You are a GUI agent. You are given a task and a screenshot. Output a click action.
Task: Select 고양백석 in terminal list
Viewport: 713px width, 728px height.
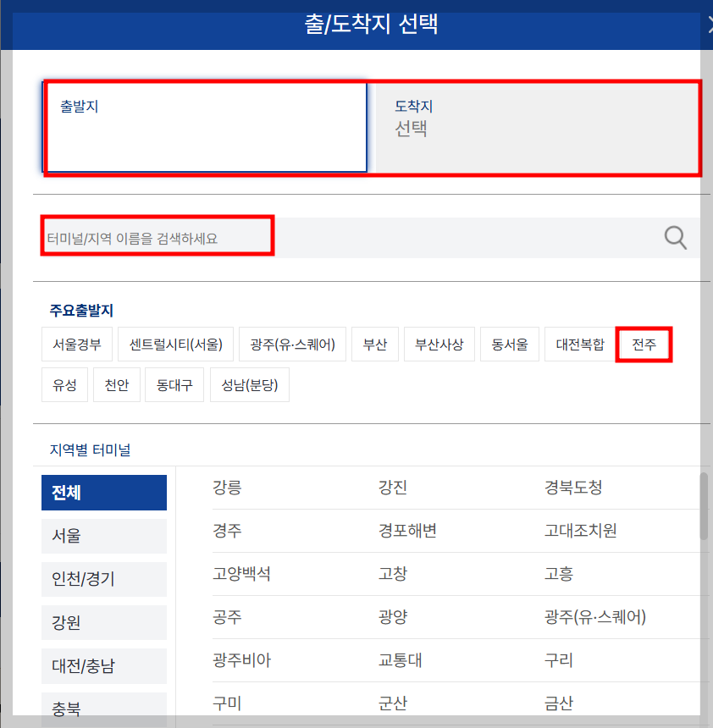coord(241,574)
